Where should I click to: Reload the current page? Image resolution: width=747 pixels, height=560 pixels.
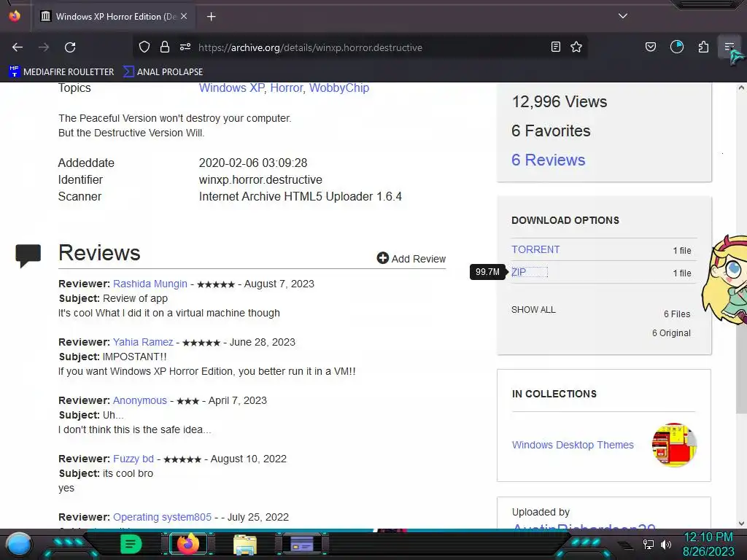[x=70, y=47]
